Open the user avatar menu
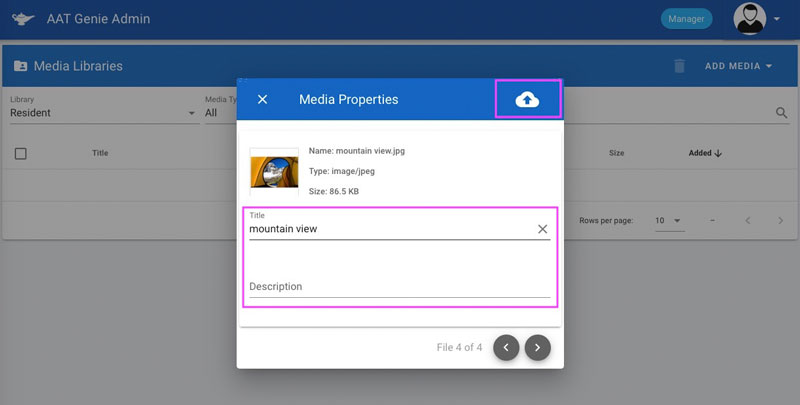 point(756,19)
